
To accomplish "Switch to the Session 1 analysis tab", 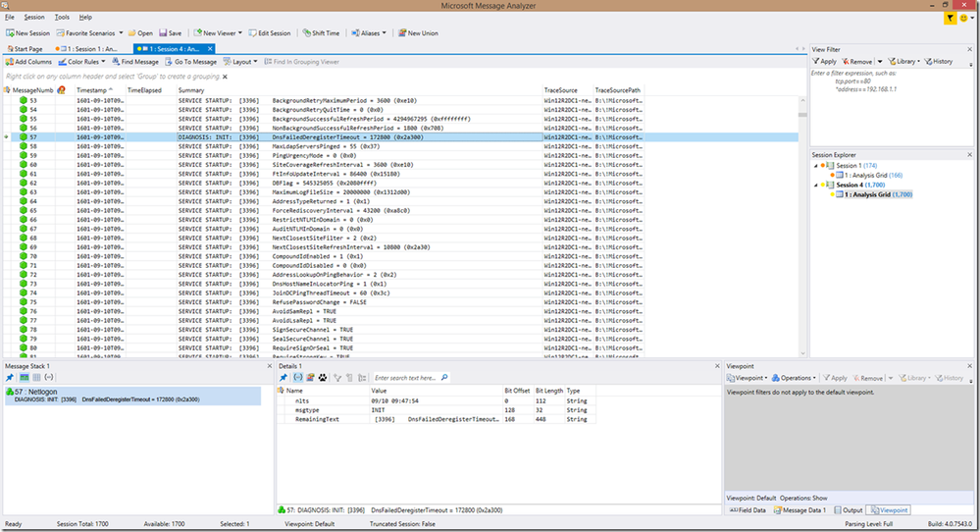I will 86,49.
